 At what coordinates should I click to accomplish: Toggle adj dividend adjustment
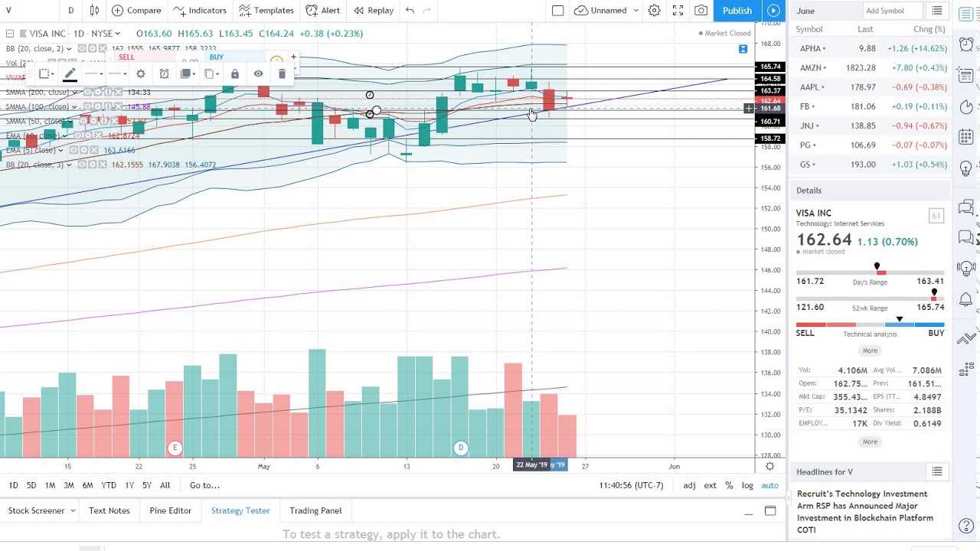689,485
